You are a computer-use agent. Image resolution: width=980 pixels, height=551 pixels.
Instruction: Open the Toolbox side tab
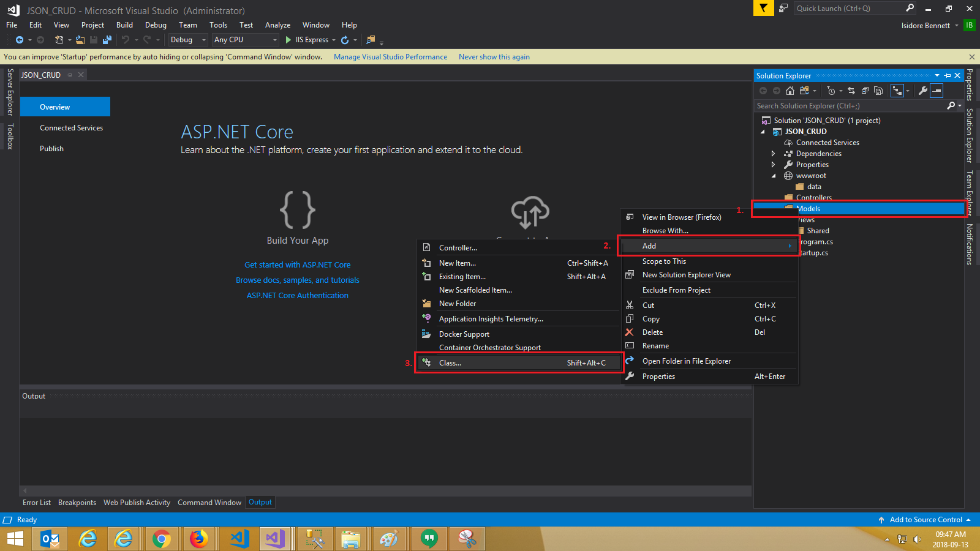coord(10,136)
